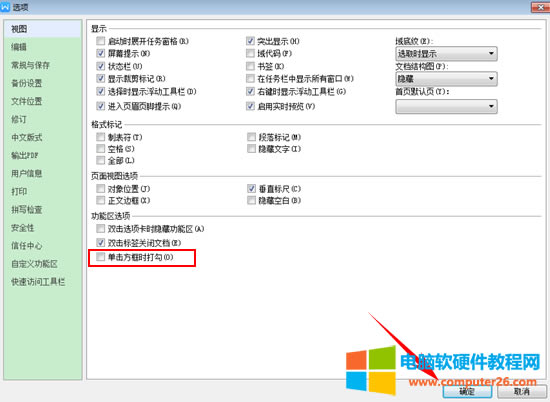Open the 首页默认页 empty dropdown
This screenshot has width=550, height=402.
tap(446, 106)
